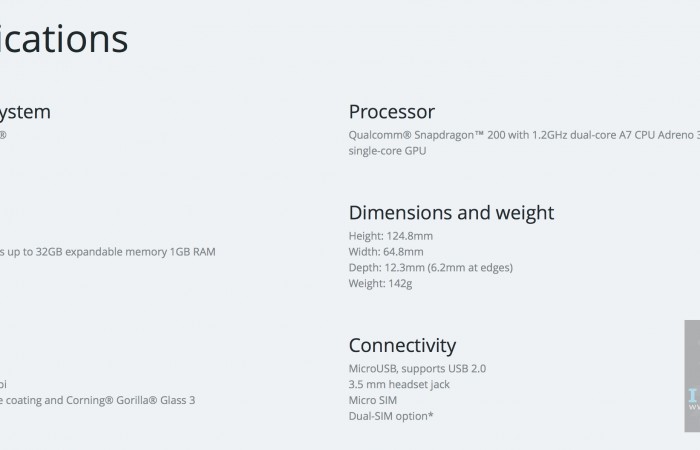Viewport: 700px width, 450px height.
Task: Click the 'Dimensions and weight' heading
Action: pos(451,212)
